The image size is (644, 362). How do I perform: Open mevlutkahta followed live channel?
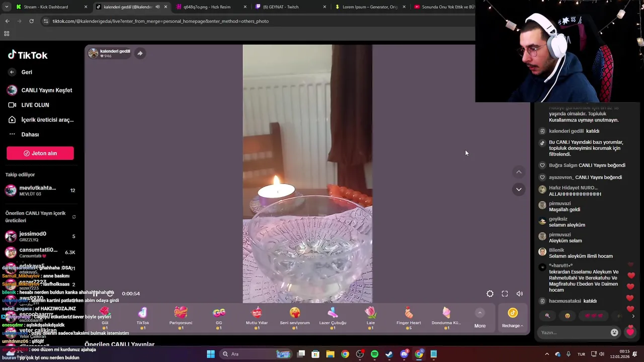coord(40,190)
